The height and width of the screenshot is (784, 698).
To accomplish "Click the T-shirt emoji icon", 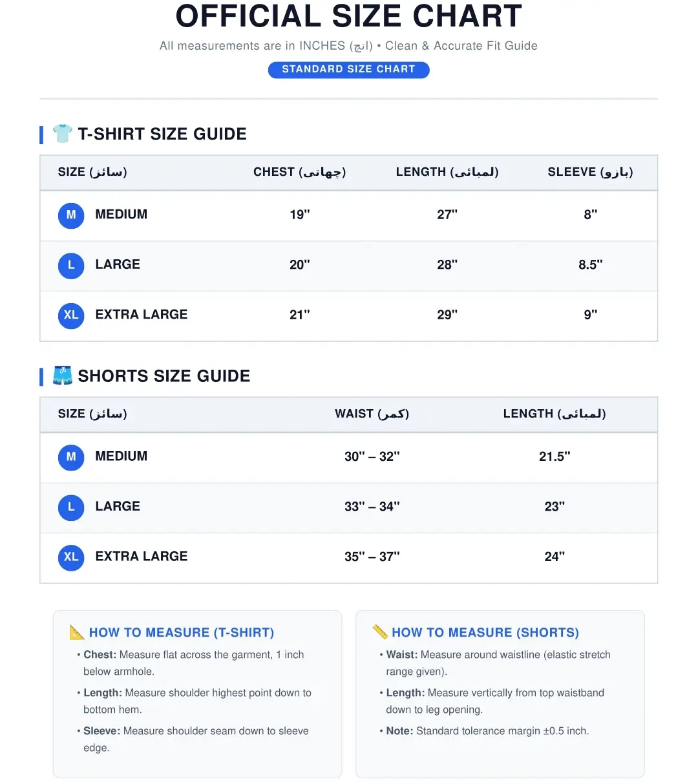I will tap(63, 133).
